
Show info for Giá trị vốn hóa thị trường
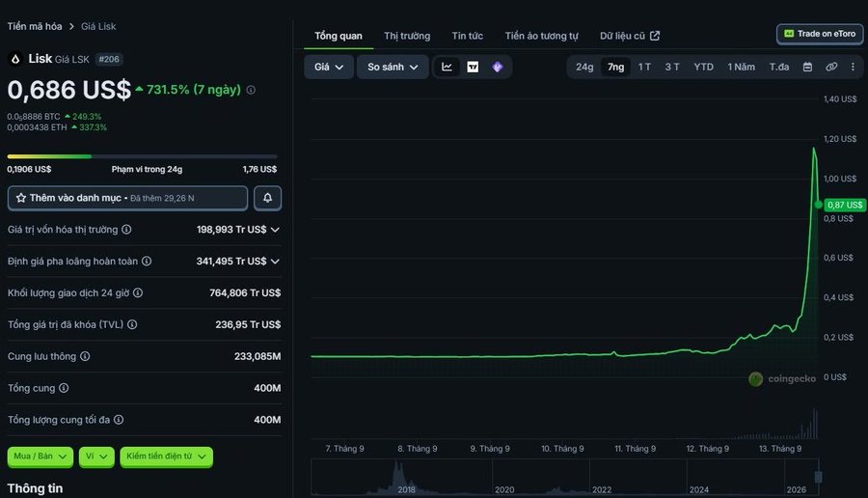(x=126, y=230)
